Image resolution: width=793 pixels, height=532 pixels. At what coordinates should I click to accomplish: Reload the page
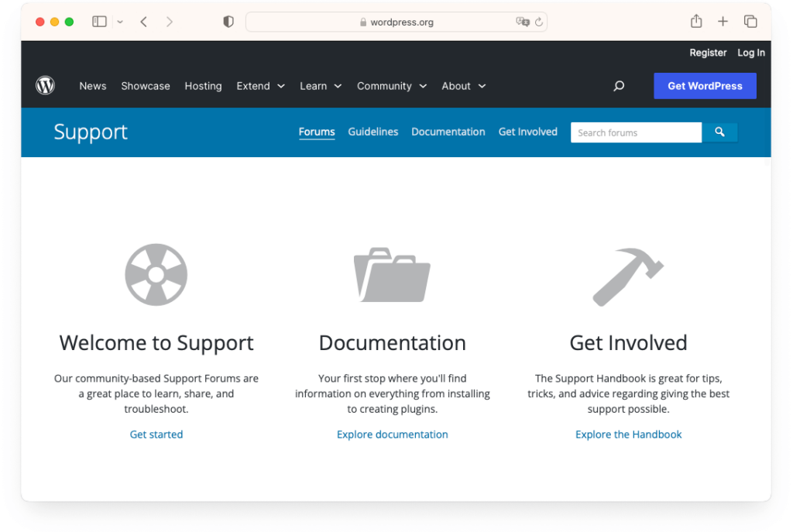[x=539, y=22]
